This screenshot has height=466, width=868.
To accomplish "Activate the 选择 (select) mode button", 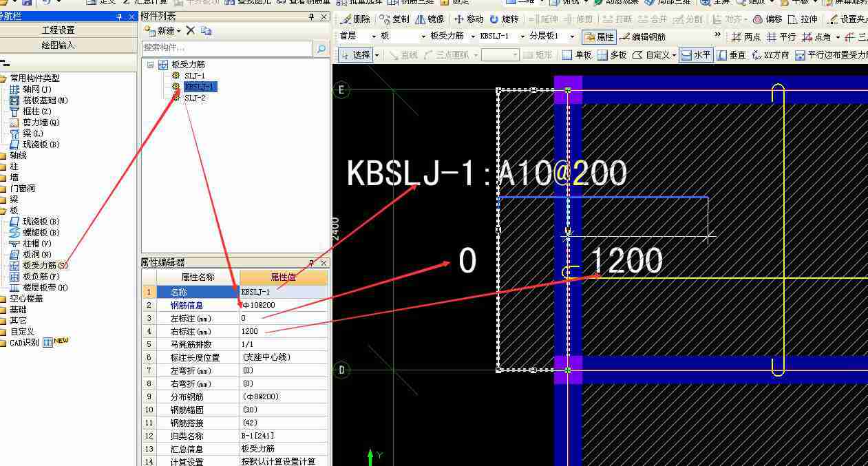I will pyautogui.click(x=355, y=55).
